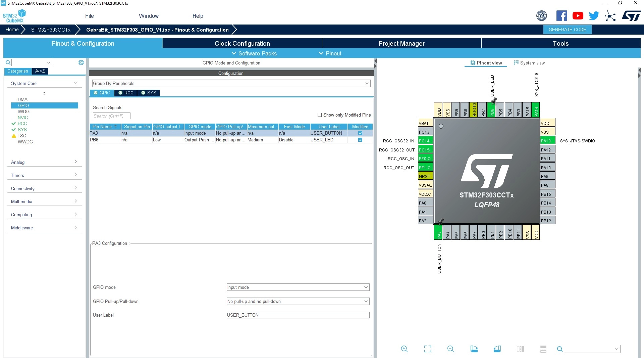Collapse the System Core category
Image resolution: width=644 pixels, height=358 pixels.
(x=44, y=83)
